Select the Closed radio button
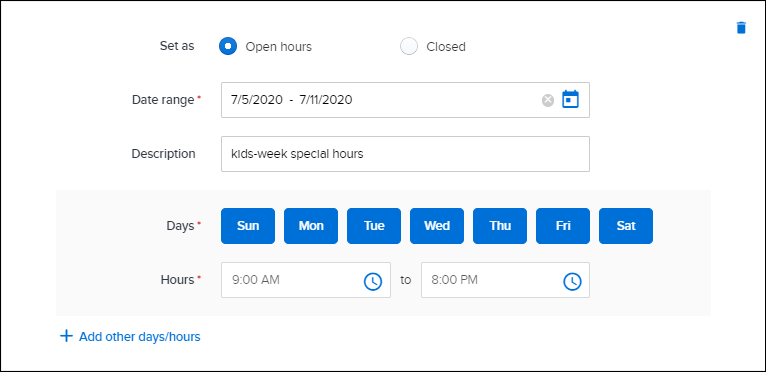The height and width of the screenshot is (372, 766). (409, 46)
